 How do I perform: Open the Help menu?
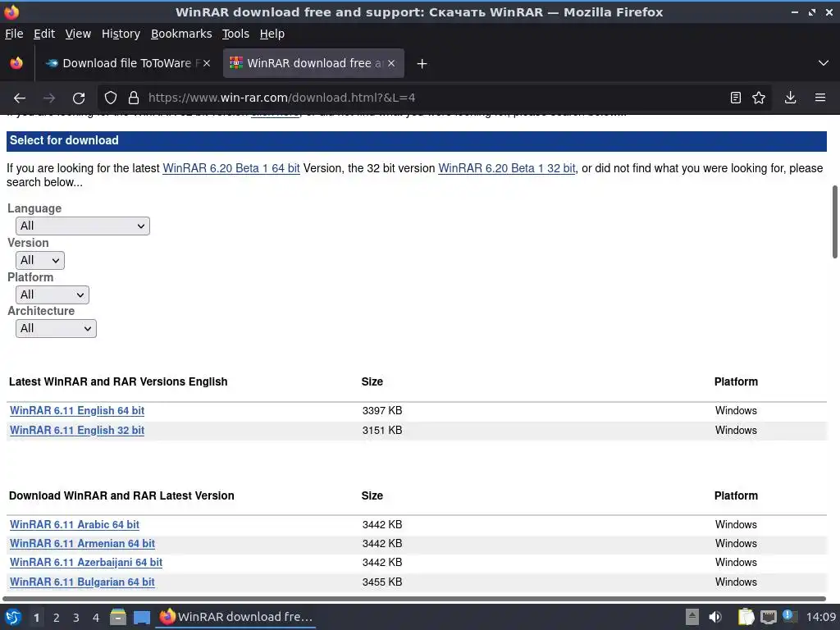point(272,34)
